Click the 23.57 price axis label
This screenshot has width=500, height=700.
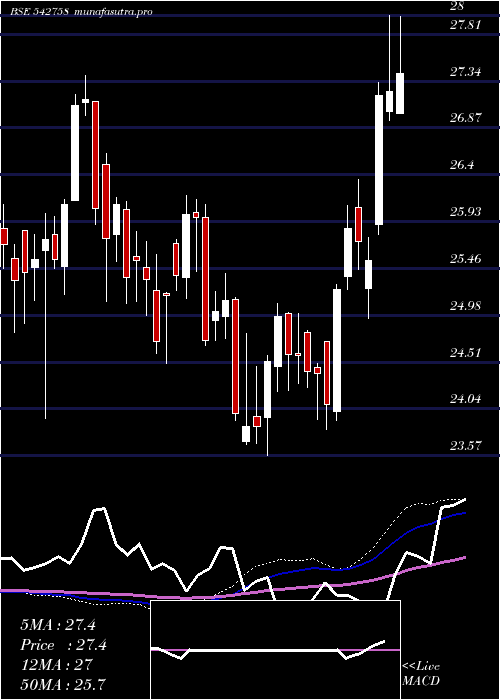[x=466, y=445]
